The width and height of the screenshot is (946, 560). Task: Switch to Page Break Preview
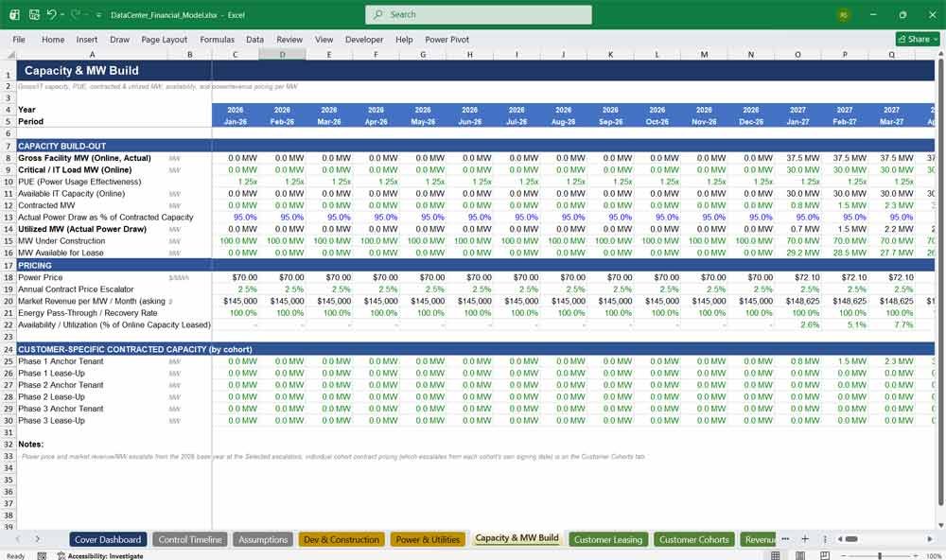click(825, 555)
